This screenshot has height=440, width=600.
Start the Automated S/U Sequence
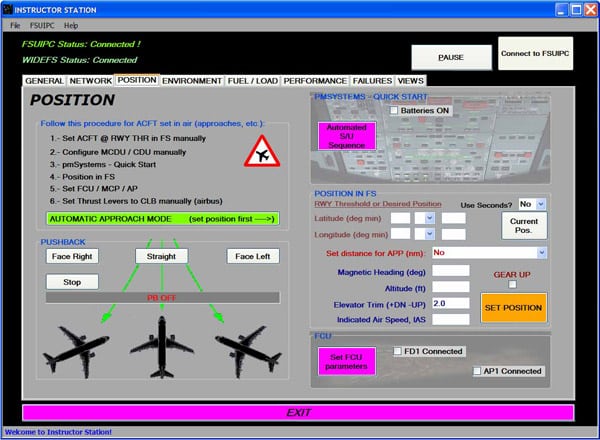pyautogui.click(x=347, y=135)
